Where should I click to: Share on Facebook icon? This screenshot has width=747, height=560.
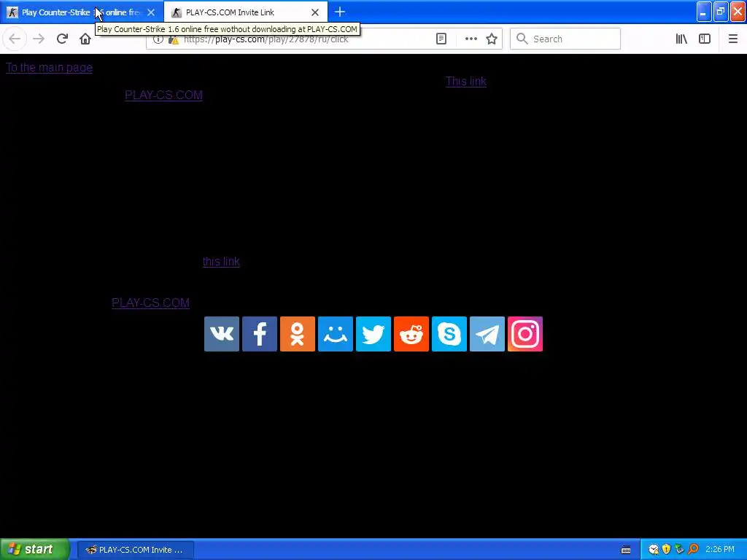[260, 334]
